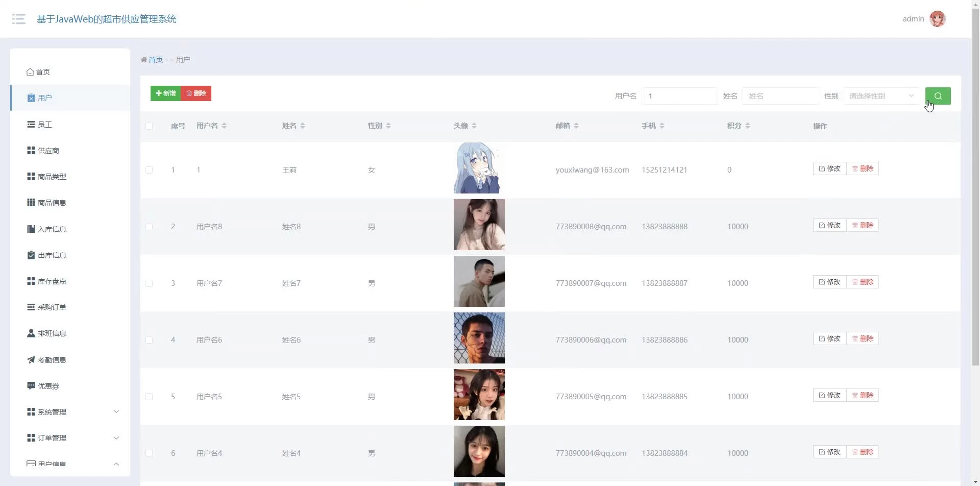Check the row for 用户名6
Screen dimensions: 980x486
click(x=149, y=340)
